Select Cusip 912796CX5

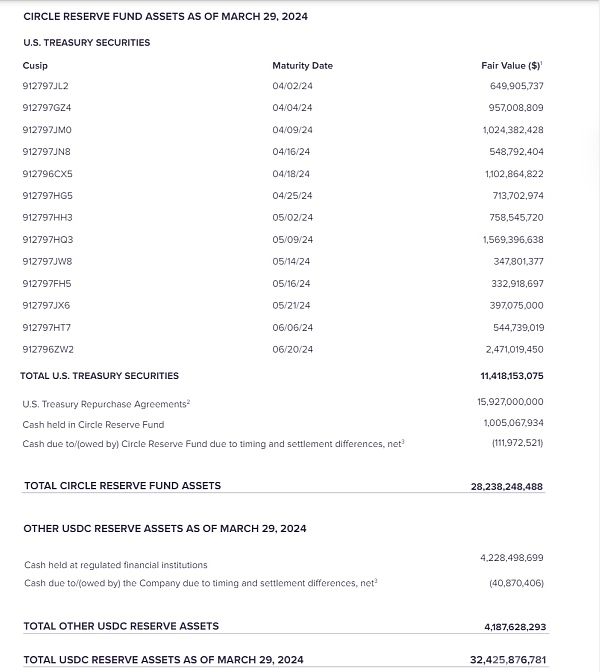coord(48,174)
